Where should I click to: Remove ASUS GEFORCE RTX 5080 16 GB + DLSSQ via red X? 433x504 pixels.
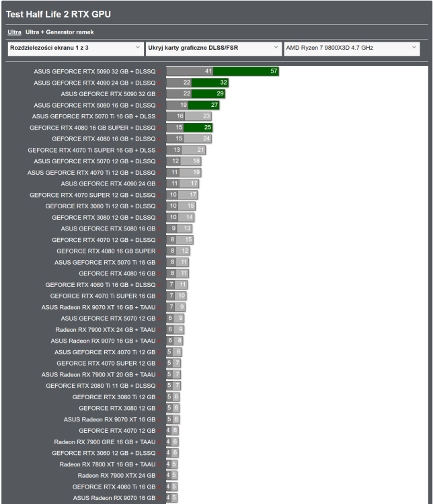tap(159, 106)
